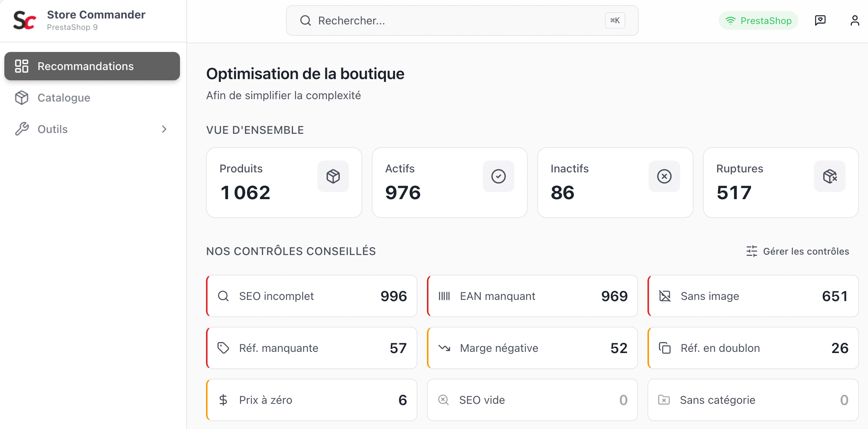Click the ⌘K shortcut badge
Screen dimensions: 868x429
click(x=615, y=20)
